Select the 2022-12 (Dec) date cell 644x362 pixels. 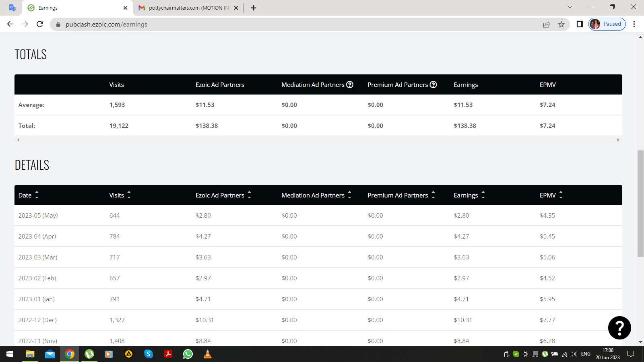click(x=37, y=320)
